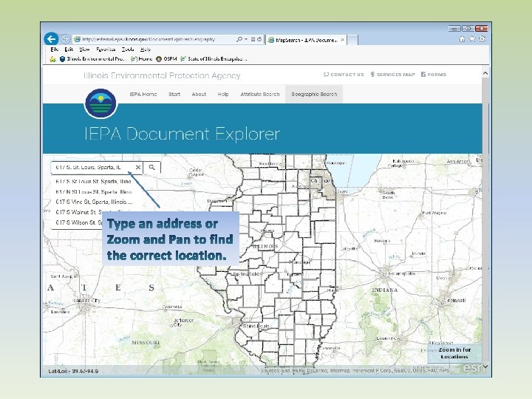Open the Start nav item

coord(174,95)
